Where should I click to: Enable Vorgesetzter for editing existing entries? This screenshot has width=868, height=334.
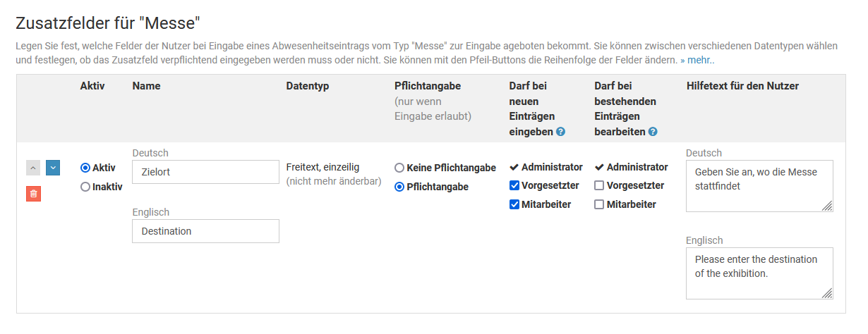pos(599,186)
